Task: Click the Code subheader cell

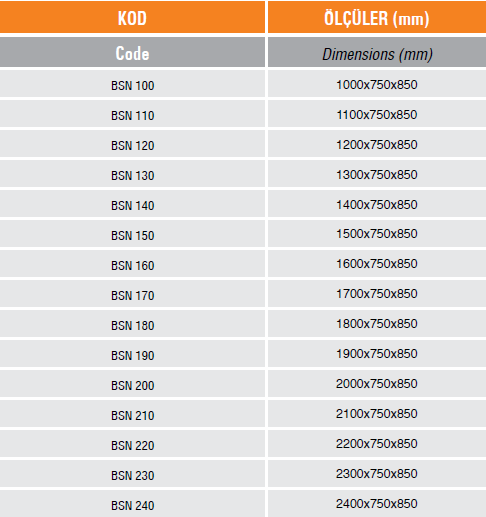Action: click(132, 52)
